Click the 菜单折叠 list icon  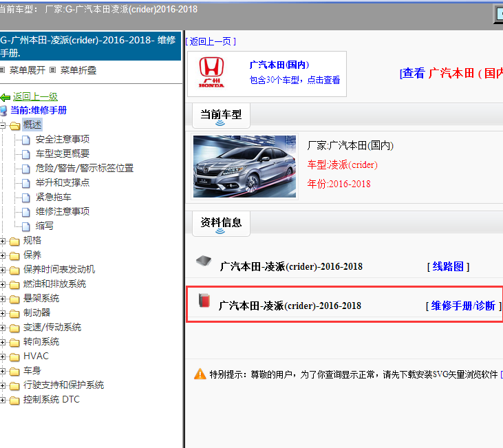[53, 70]
